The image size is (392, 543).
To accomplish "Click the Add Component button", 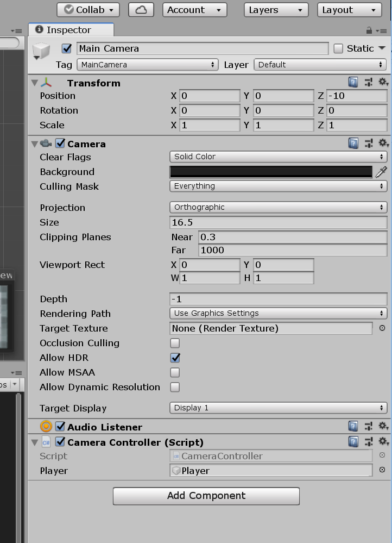I will click(206, 496).
